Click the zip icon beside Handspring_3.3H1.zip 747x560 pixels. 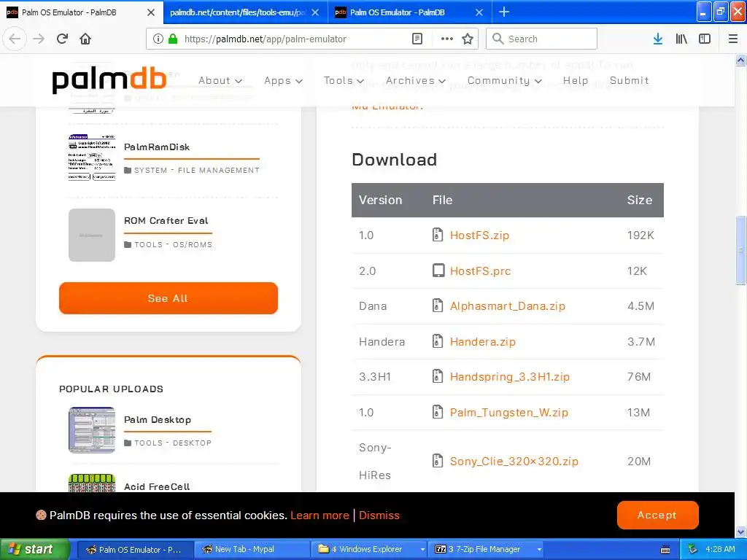point(438,376)
